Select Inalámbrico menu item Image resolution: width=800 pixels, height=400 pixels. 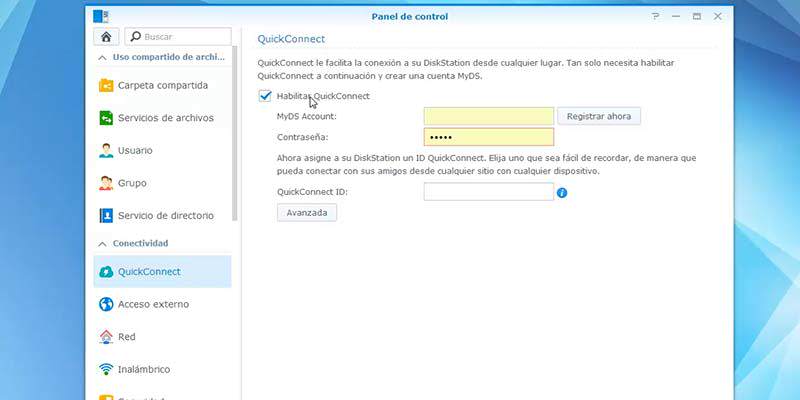(x=162, y=369)
